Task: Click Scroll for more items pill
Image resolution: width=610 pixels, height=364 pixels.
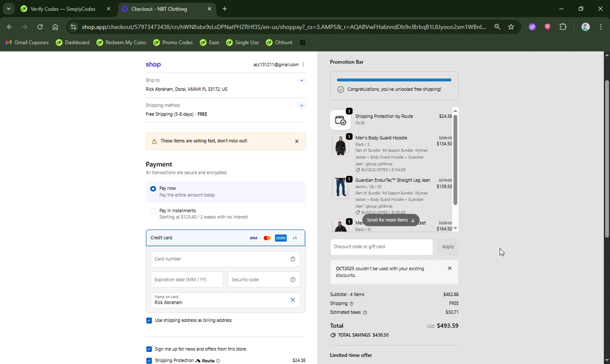Action: 391,220
